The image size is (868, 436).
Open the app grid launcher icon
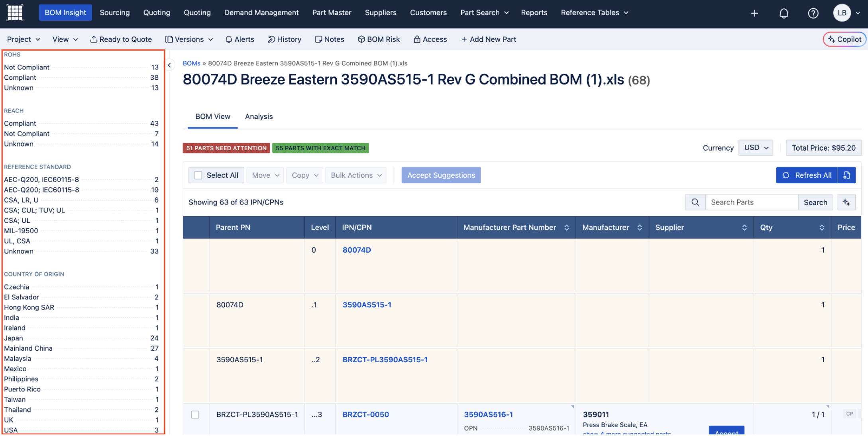click(x=15, y=13)
